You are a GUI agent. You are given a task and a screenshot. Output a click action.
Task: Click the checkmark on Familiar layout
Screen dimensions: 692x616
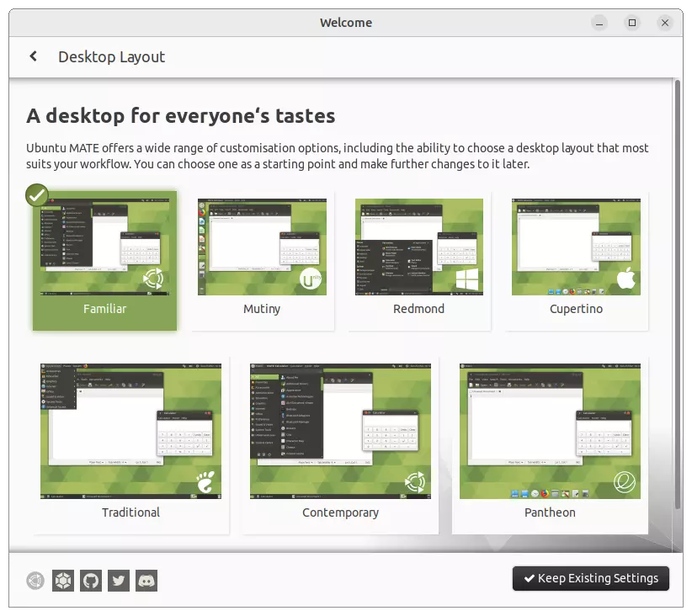pos(37,194)
